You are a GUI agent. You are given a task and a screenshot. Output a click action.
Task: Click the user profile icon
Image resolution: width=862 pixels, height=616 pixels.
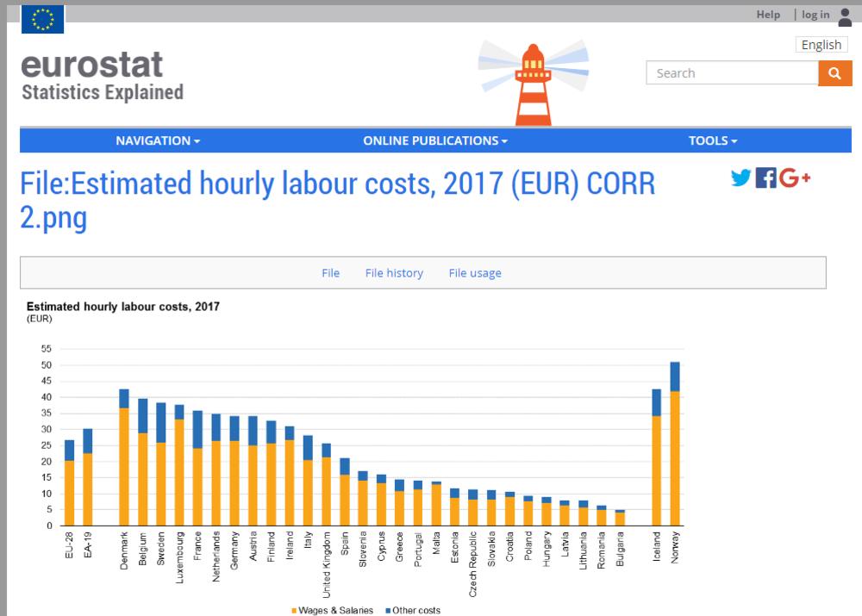(844, 16)
